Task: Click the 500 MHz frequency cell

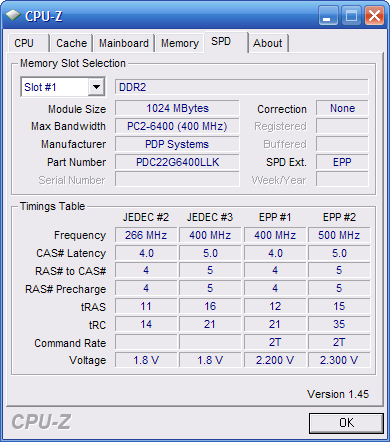Action: [x=339, y=235]
